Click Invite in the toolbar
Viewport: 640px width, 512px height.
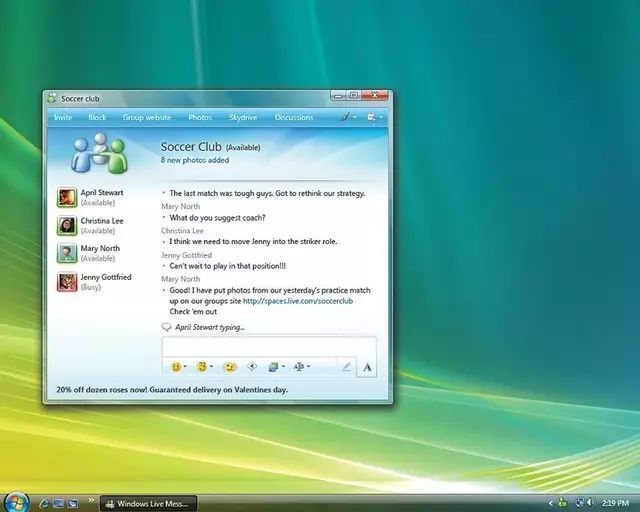pyautogui.click(x=63, y=118)
